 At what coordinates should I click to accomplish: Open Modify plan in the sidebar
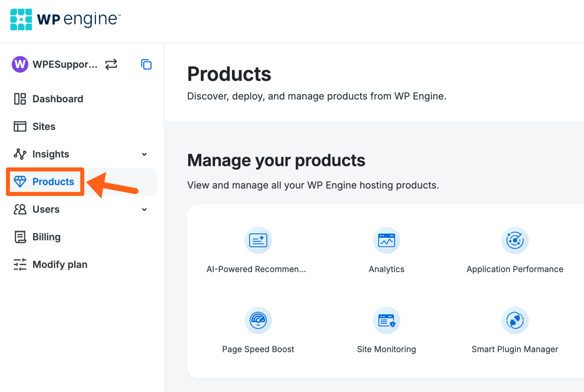(60, 264)
